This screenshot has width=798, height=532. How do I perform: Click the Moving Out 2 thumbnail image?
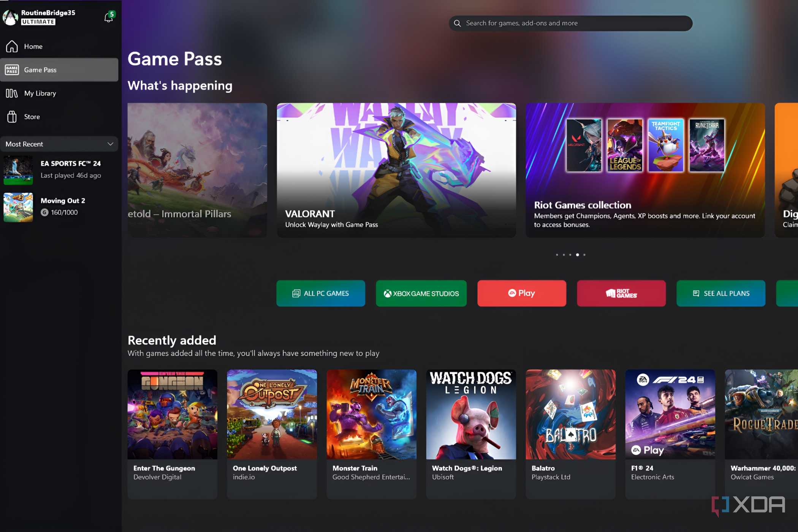tap(18, 207)
